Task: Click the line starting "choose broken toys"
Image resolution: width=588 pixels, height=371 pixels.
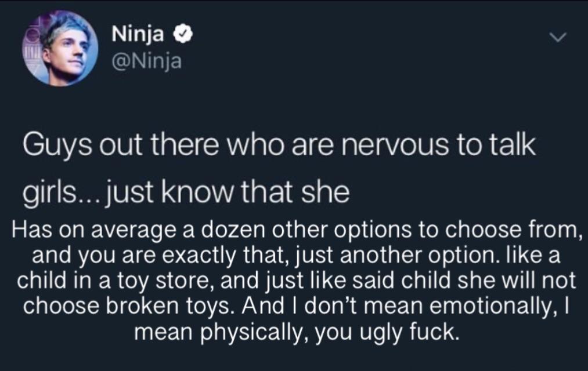Action: (x=296, y=306)
